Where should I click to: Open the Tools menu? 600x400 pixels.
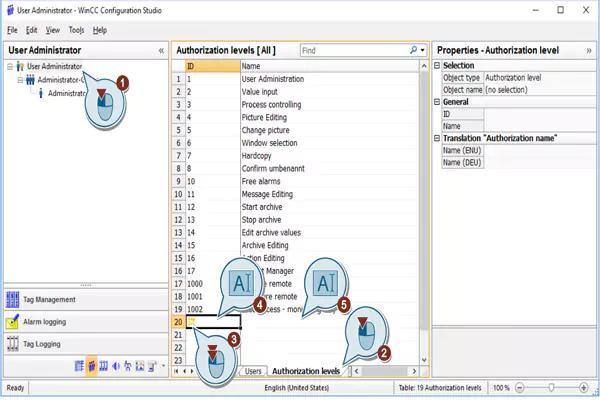point(76,30)
